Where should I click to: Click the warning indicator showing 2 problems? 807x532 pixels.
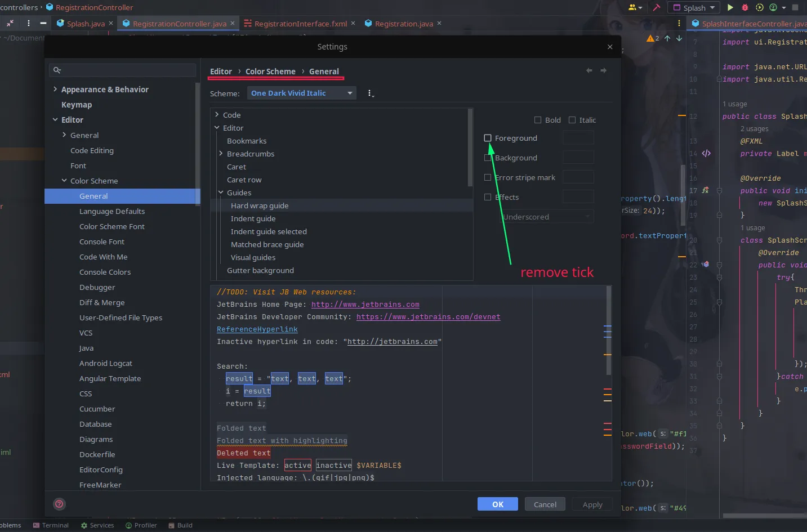tap(653, 38)
